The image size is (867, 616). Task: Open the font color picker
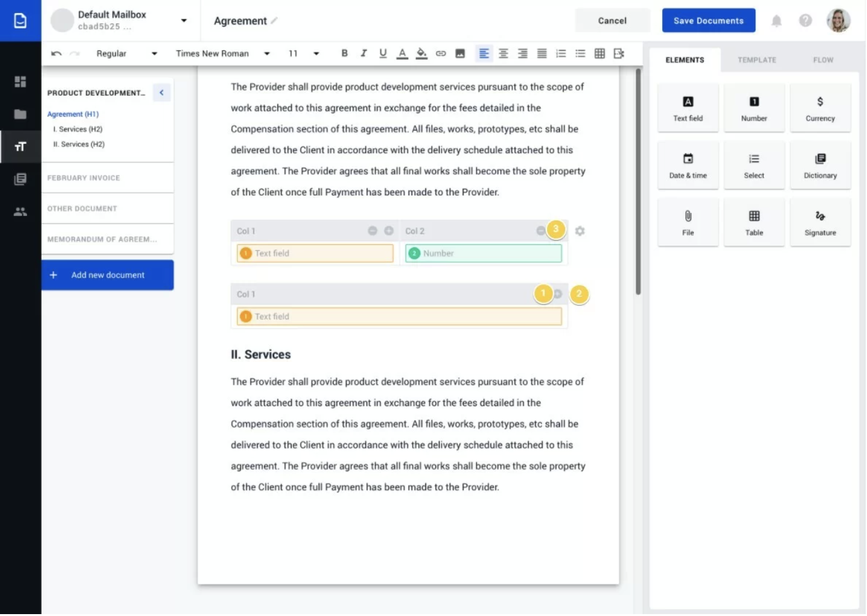click(402, 54)
